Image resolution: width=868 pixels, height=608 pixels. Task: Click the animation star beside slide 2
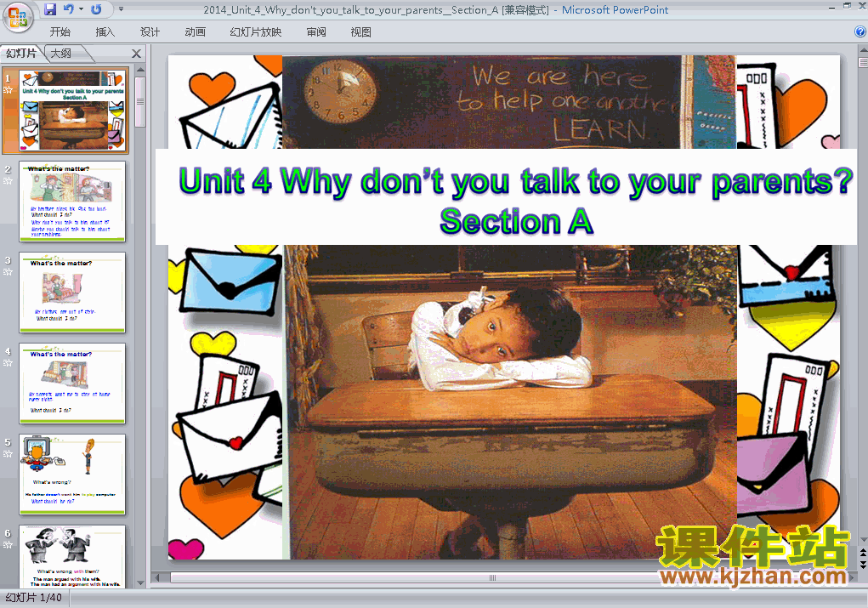pos(8,180)
